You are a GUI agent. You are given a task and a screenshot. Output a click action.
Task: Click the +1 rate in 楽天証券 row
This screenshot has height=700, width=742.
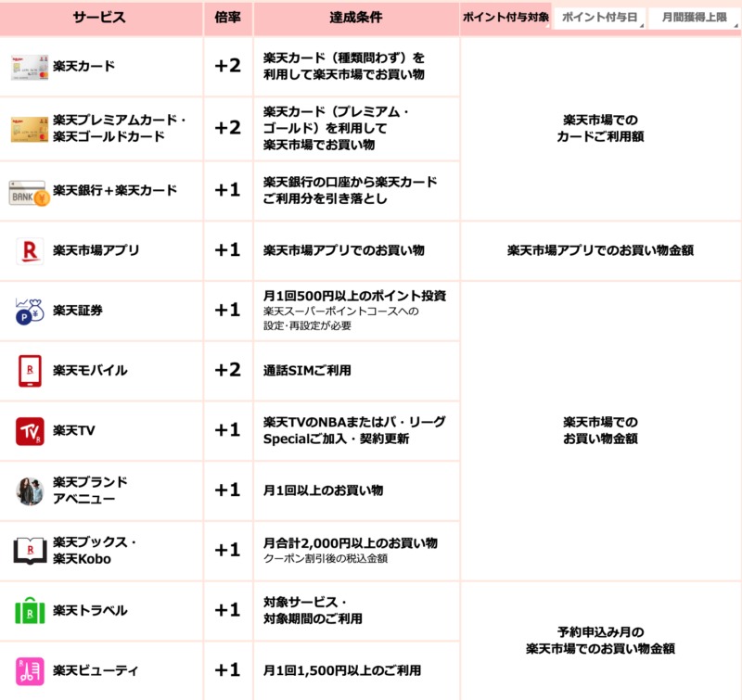click(x=227, y=310)
